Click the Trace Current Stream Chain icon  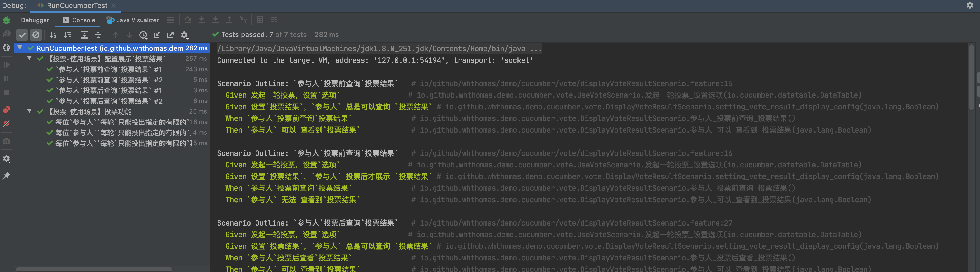click(x=274, y=20)
